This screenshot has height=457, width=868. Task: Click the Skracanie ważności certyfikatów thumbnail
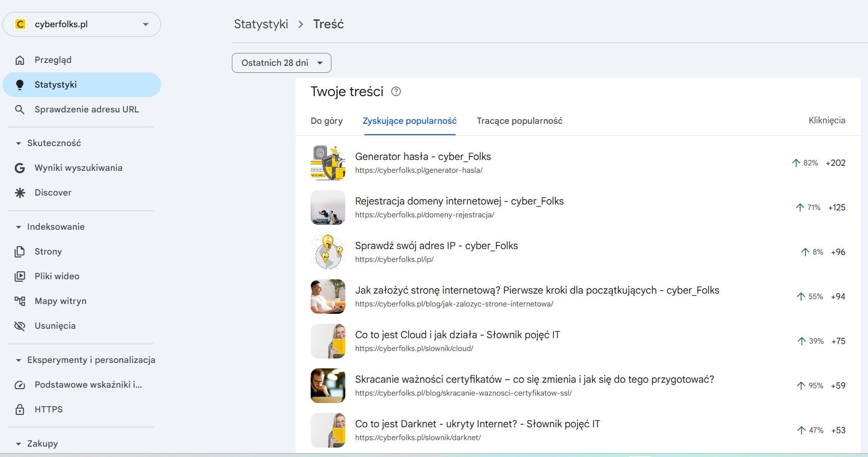[x=328, y=386]
